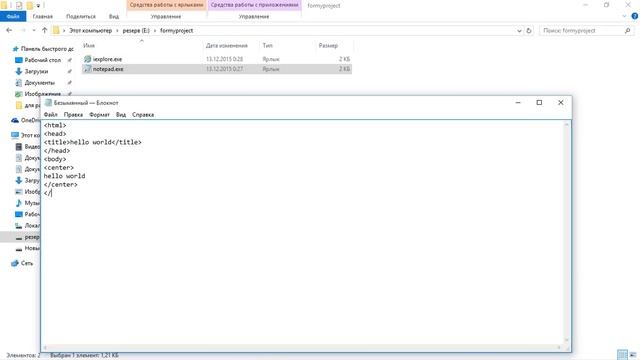Viewport: 640px width, 360px height.
Task: Click Этот компьютер in address path
Action: [90, 31]
